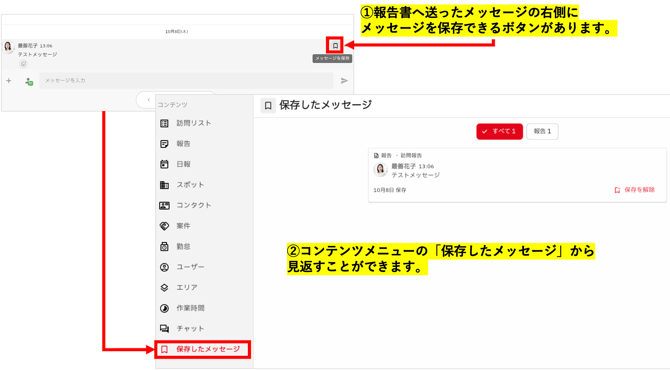Screen dimensions: 670x370
Task: Filter saved messages by すべて 1
Action: (x=499, y=131)
